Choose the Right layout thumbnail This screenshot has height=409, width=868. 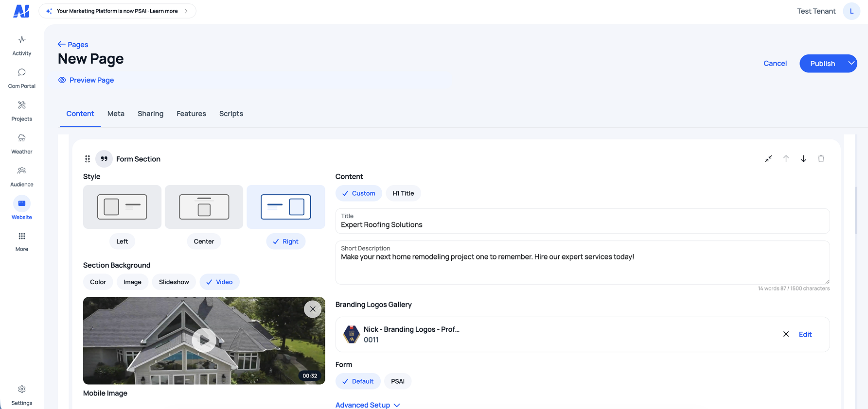tap(286, 207)
